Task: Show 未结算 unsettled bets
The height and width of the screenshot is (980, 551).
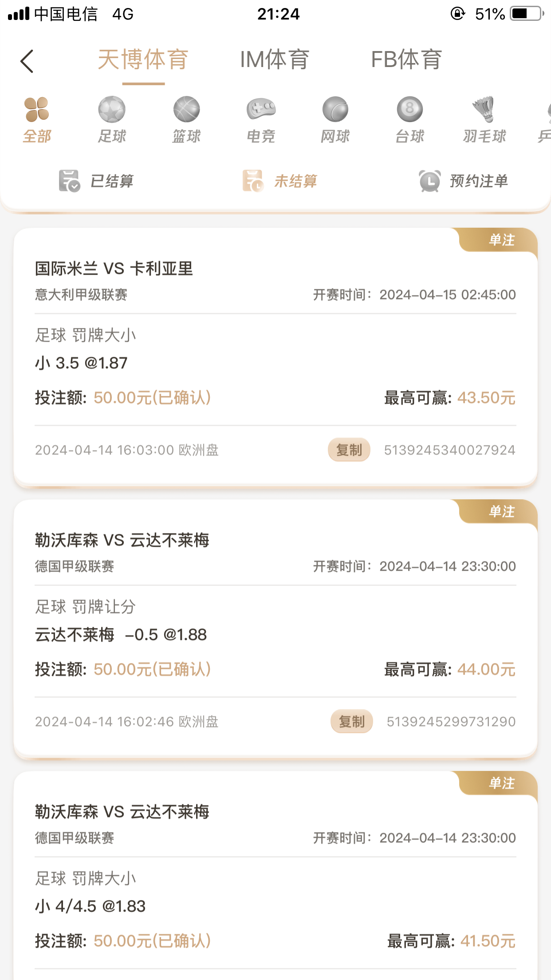Action: 280,181
